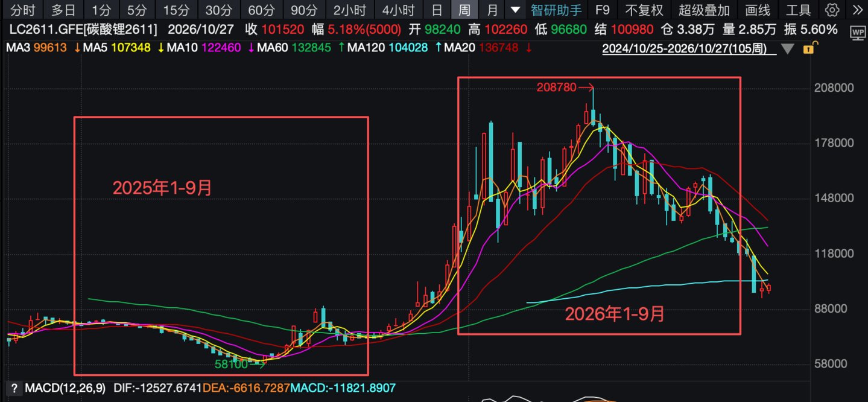Click the MA20 136748 indicator label

coord(481,48)
